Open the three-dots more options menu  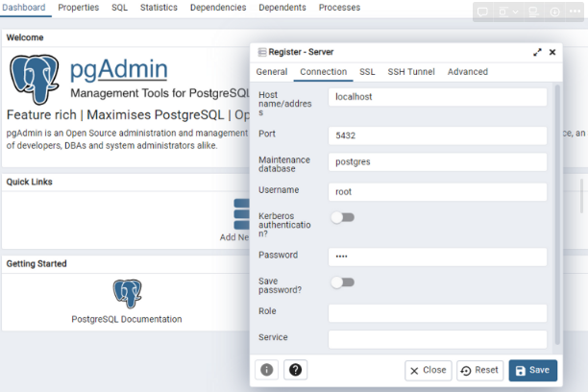575,12
